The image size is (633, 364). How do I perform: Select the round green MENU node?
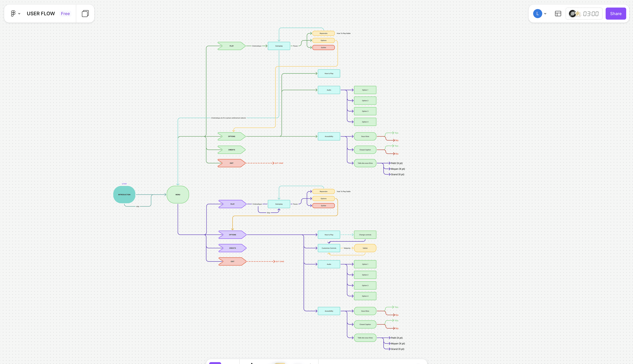tap(178, 194)
